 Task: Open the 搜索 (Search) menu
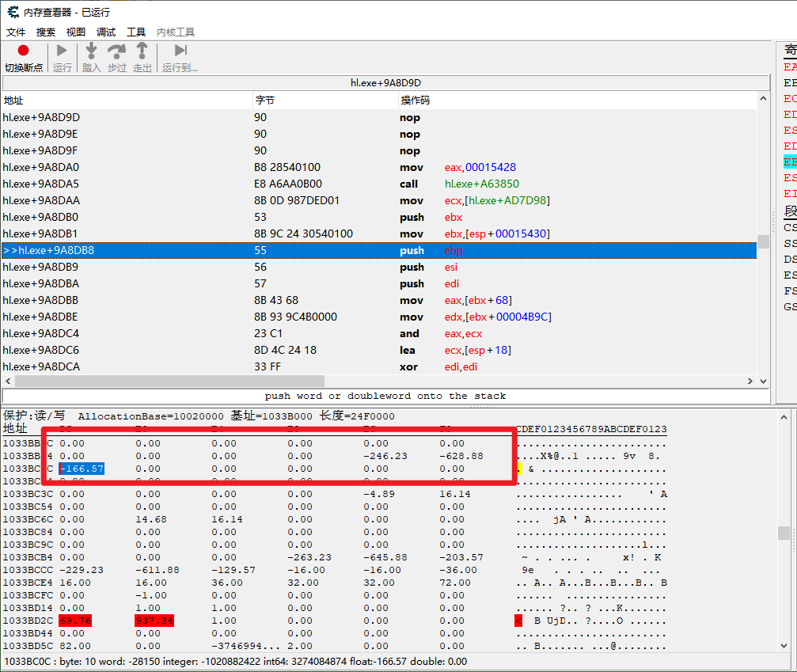pos(46,32)
